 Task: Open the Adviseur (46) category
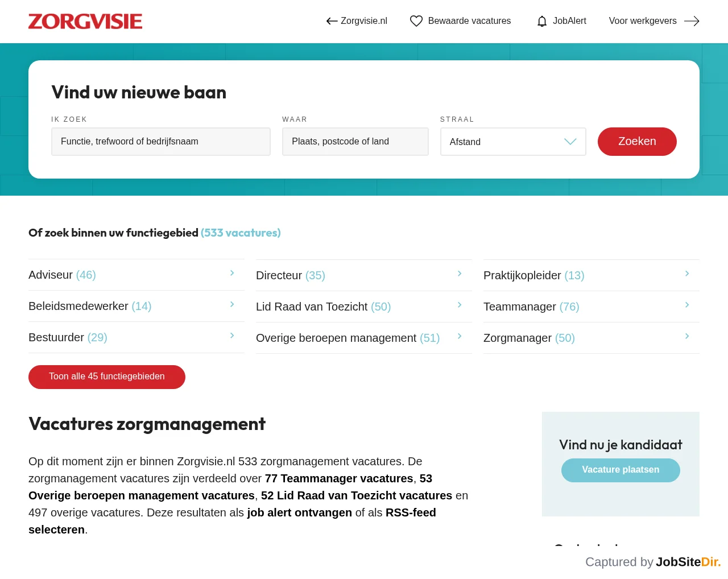136,275
